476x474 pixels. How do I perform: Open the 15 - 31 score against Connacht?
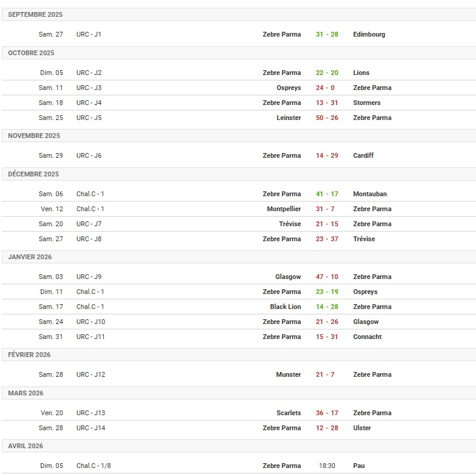coord(327,337)
